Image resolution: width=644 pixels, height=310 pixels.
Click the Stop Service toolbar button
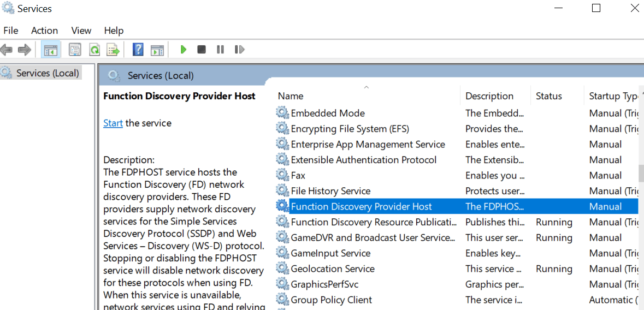pos(201,50)
